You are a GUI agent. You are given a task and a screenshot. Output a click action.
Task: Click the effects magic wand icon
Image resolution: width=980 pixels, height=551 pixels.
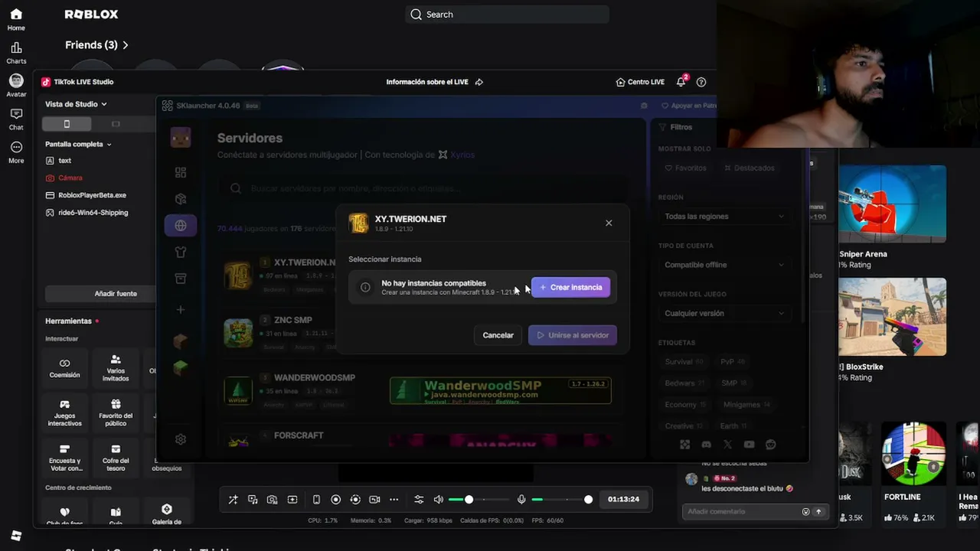[233, 500]
